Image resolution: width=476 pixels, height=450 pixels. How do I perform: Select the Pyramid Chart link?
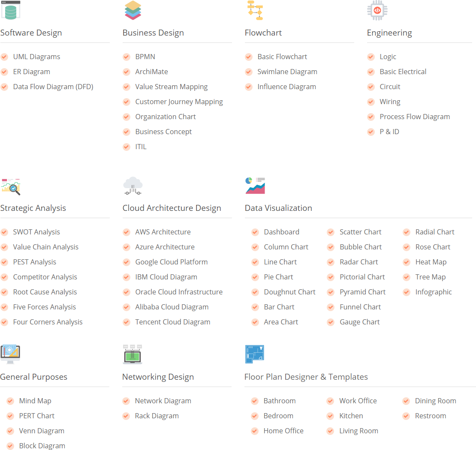pos(362,292)
